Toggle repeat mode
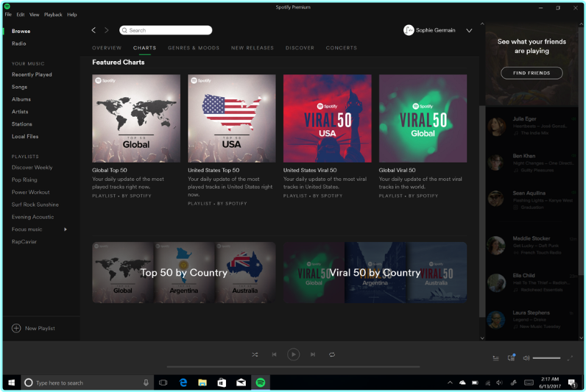 pos(332,354)
